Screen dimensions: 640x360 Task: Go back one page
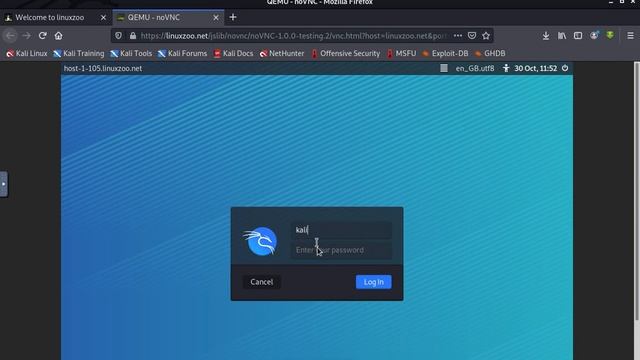10,36
